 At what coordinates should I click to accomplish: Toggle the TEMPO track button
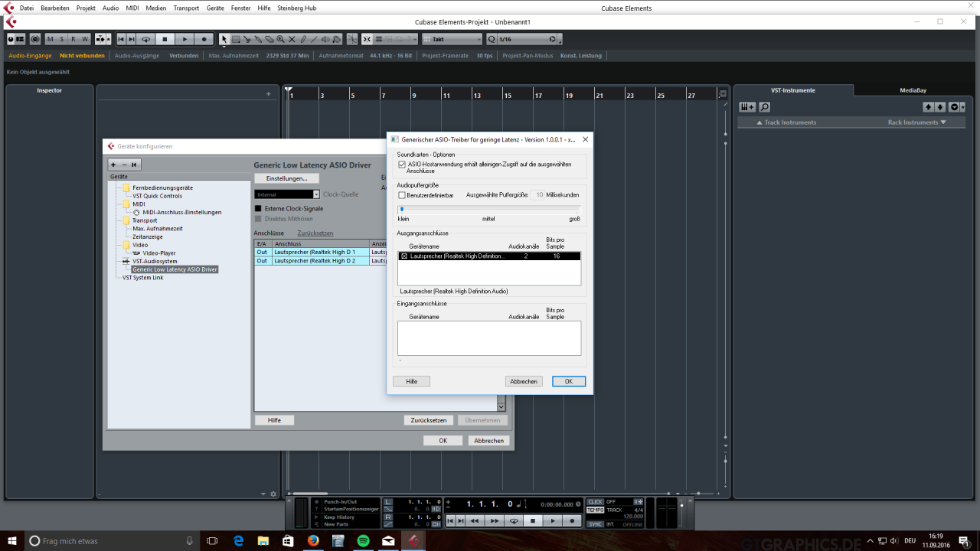point(595,510)
